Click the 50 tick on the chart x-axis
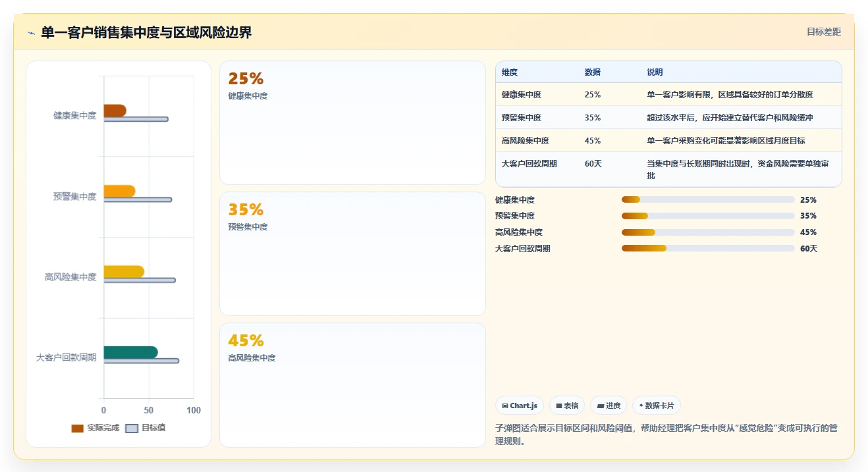The width and height of the screenshot is (868, 472). tap(149, 410)
